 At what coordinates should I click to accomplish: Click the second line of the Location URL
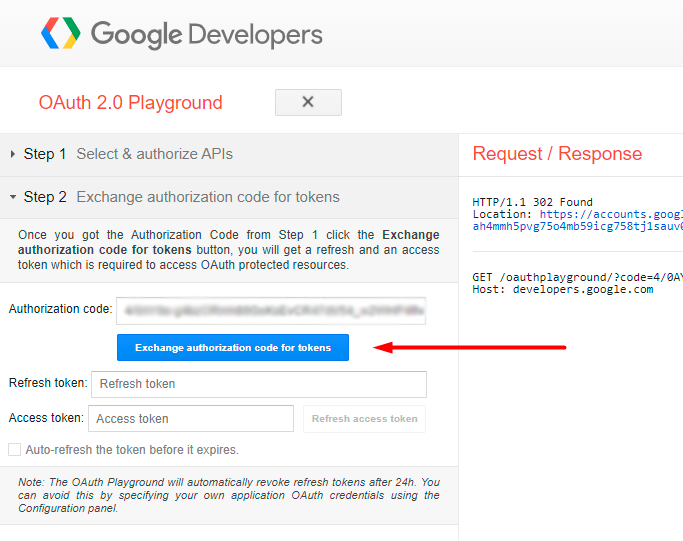click(x=577, y=226)
